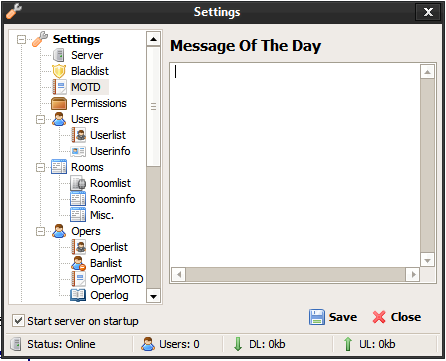Select the Users tree entry
The height and width of the screenshot is (361, 446).
tap(85, 119)
